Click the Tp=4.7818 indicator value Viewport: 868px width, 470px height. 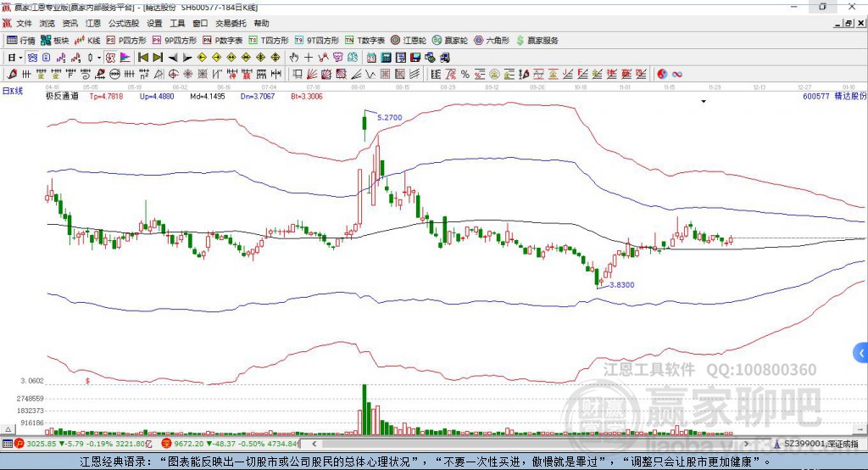pos(106,96)
